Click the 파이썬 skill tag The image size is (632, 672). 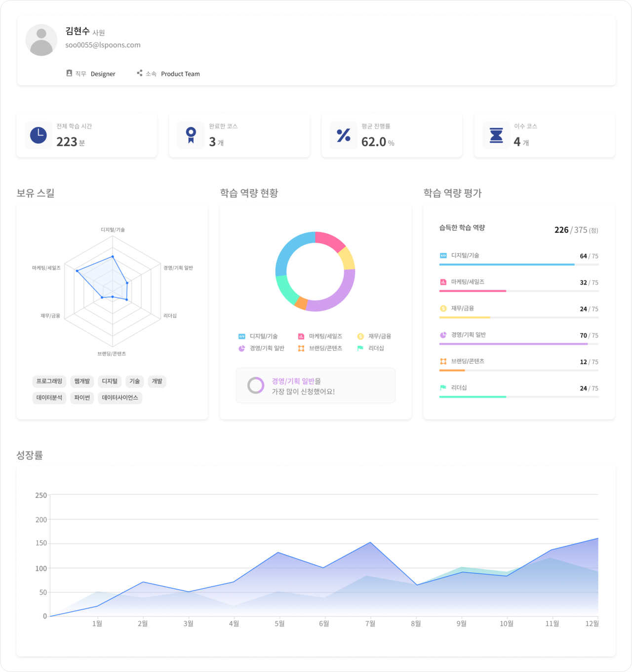[82, 398]
